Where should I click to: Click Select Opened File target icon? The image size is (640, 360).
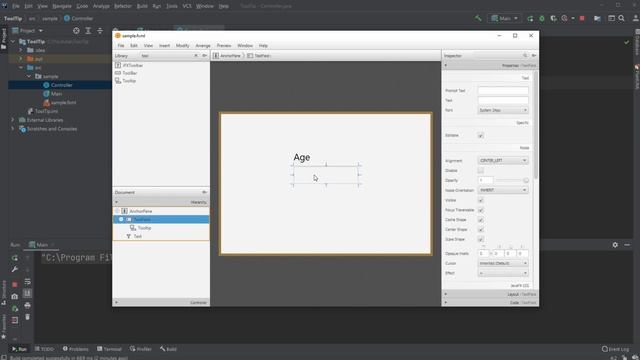point(76,31)
